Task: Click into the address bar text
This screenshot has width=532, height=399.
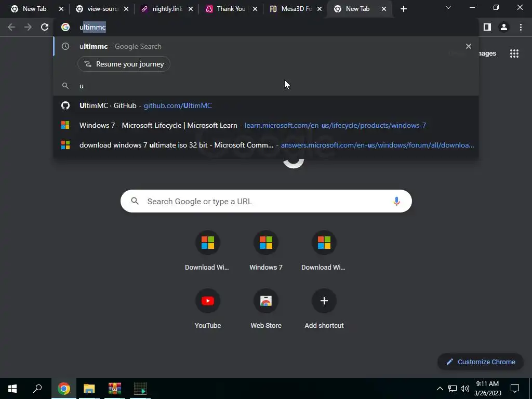Action: (92, 27)
